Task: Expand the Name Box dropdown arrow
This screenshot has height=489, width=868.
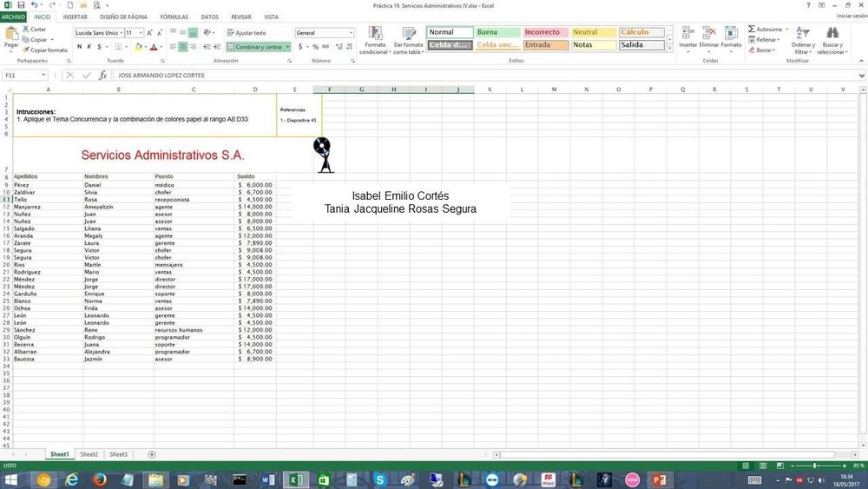Action: (x=44, y=76)
